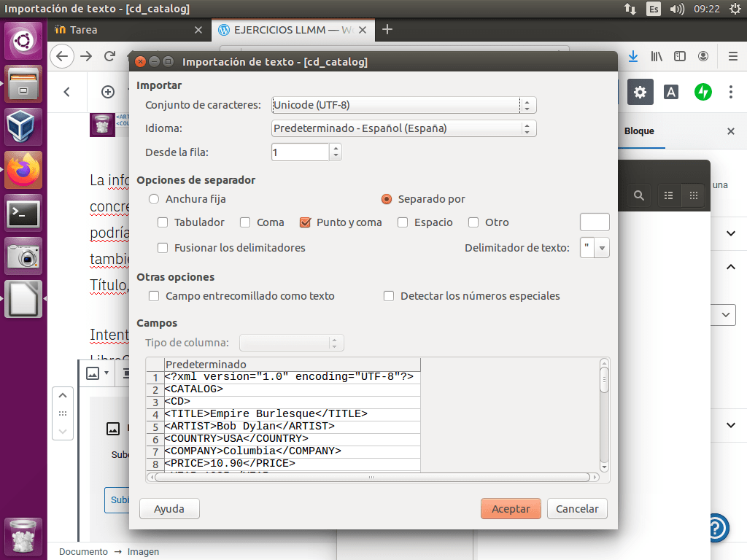Enable Detectar los números especiales
Viewport: 747px width, 560px height.
[x=389, y=296]
